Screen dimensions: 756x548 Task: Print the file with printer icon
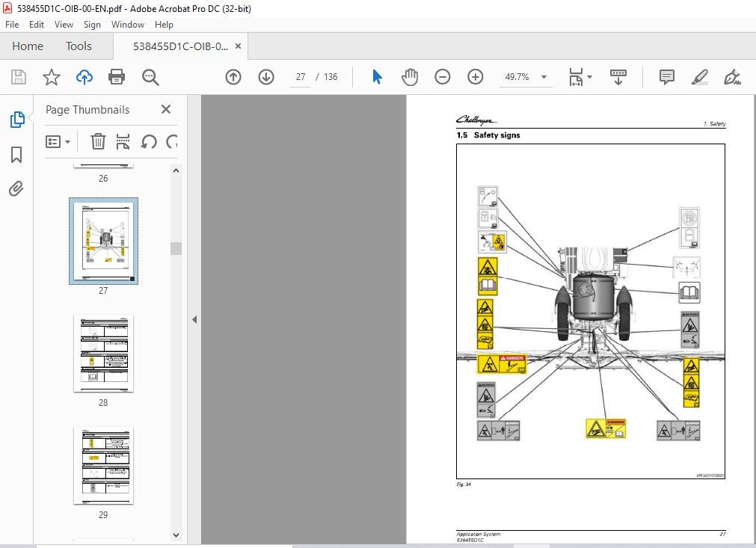[x=117, y=77]
